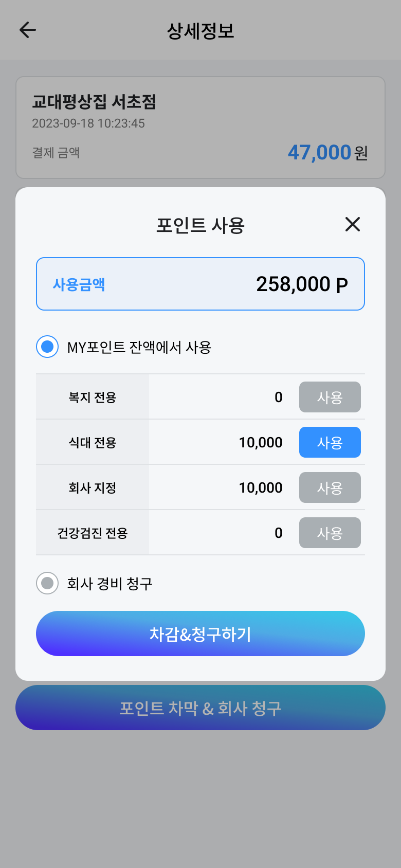Image resolution: width=401 pixels, height=868 pixels.
Task: Tap 사용 button for 회사 지정
Action: (330, 487)
